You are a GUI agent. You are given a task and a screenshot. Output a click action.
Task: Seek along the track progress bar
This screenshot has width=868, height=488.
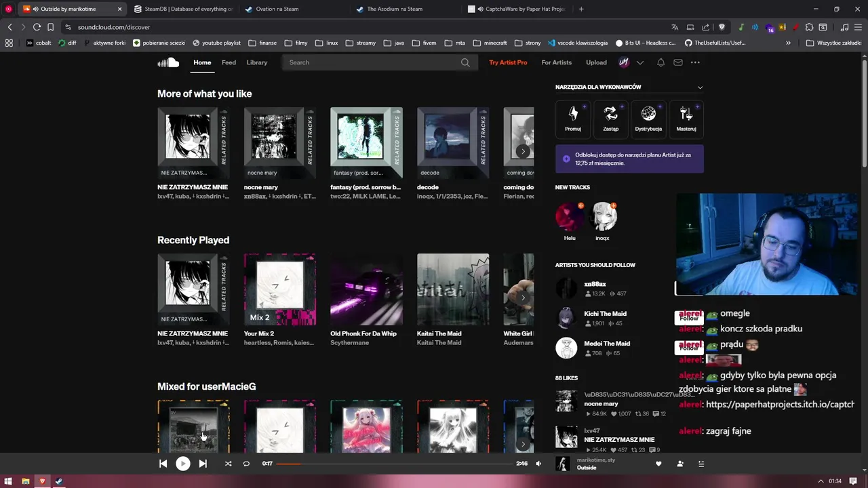(x=394, y=464)
